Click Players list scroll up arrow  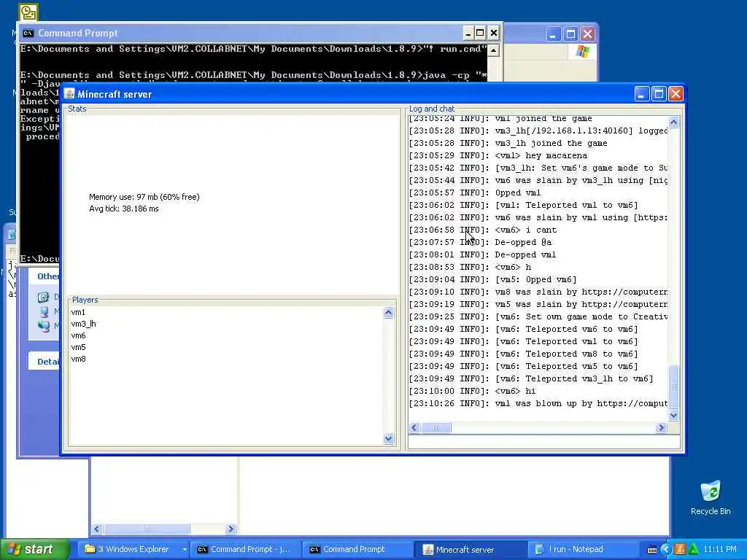pyautogui.click(x=388, y=313)
